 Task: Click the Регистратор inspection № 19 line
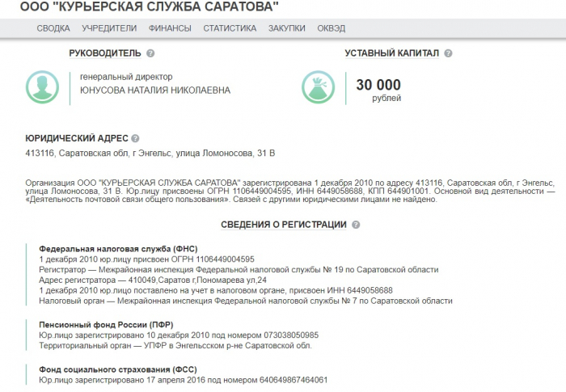pos(239,270)
